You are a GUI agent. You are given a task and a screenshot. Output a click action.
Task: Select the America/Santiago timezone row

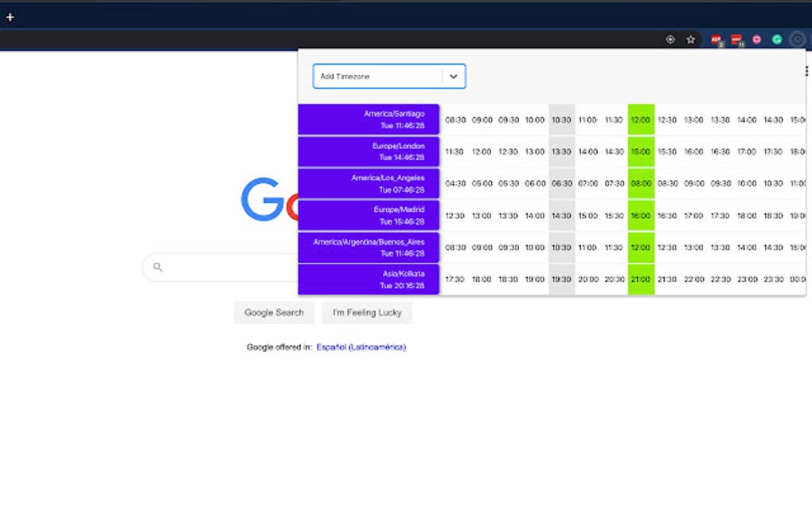[x=368, y=119]
